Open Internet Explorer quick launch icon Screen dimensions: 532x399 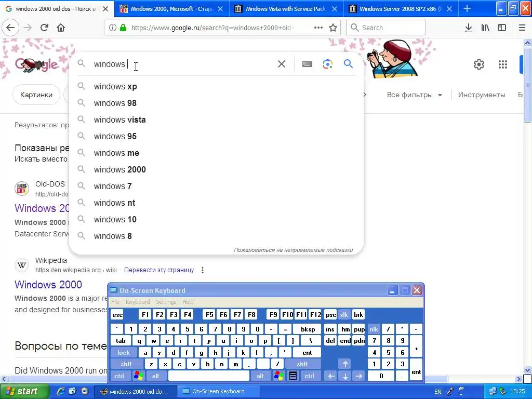[61, 391]
